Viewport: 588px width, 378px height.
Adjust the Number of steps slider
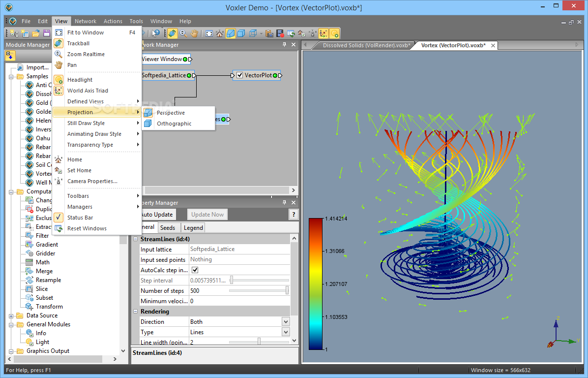(287, 290)
